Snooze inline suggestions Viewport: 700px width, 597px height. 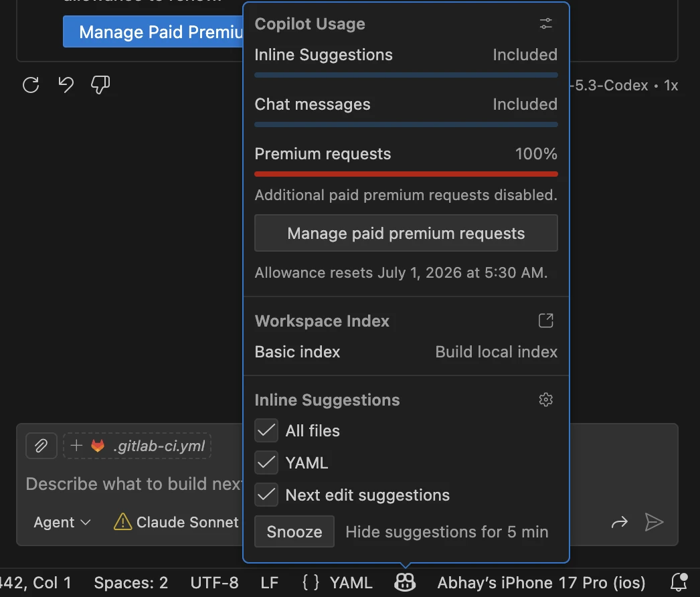[x=294, y=531]
